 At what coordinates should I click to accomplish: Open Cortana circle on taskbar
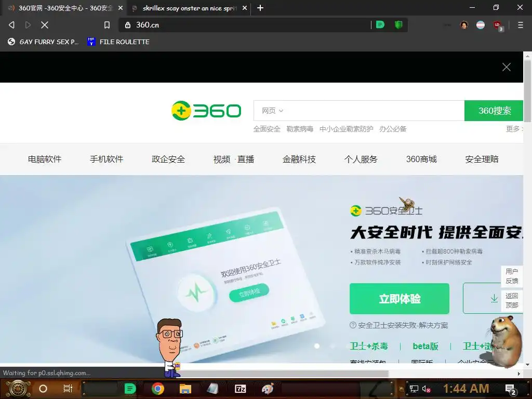pos(43,389)
